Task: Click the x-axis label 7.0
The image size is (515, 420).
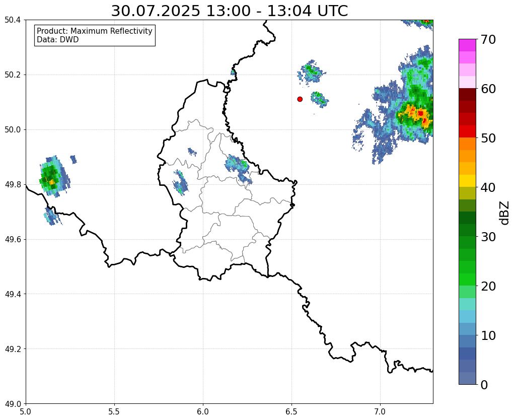Action: (x=380, y=412)
